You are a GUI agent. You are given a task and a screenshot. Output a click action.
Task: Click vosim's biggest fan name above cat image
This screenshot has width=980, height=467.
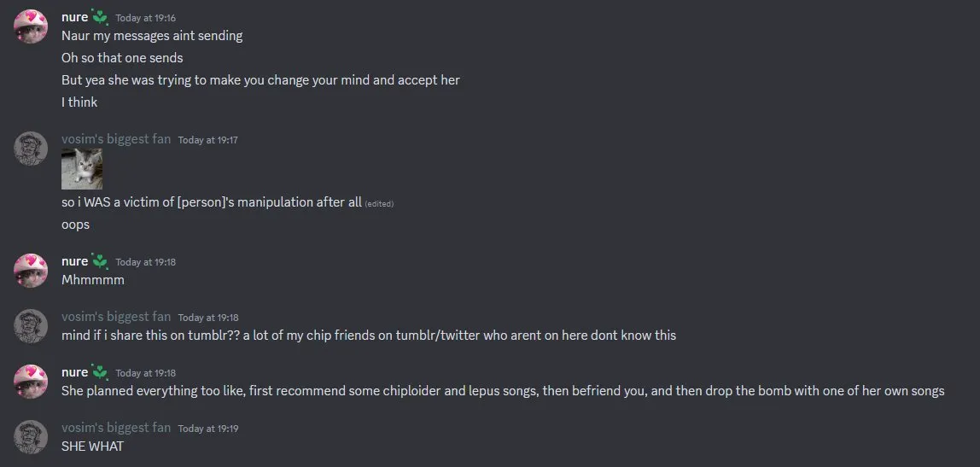tap(116, 139)
